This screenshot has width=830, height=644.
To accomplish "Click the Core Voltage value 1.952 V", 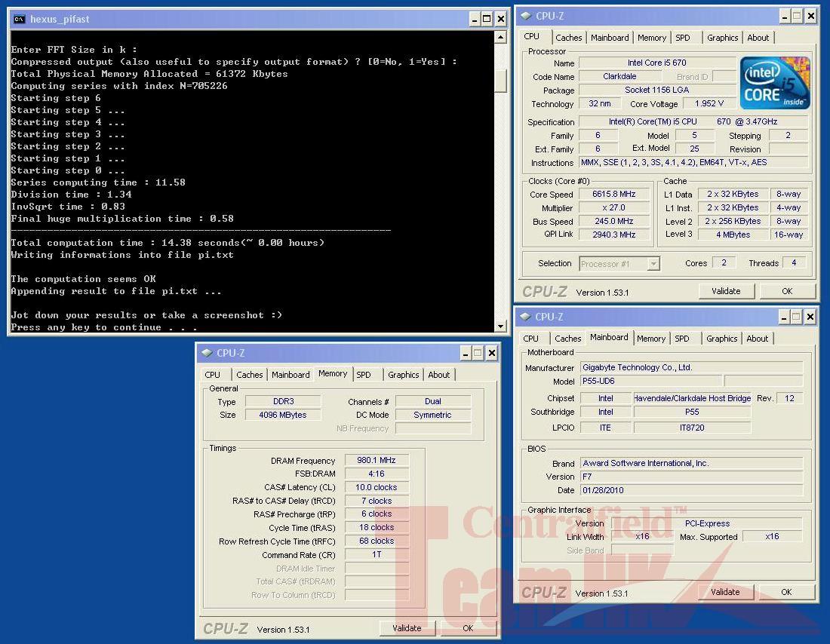I will pyautogui.click(x=709, y=104).
